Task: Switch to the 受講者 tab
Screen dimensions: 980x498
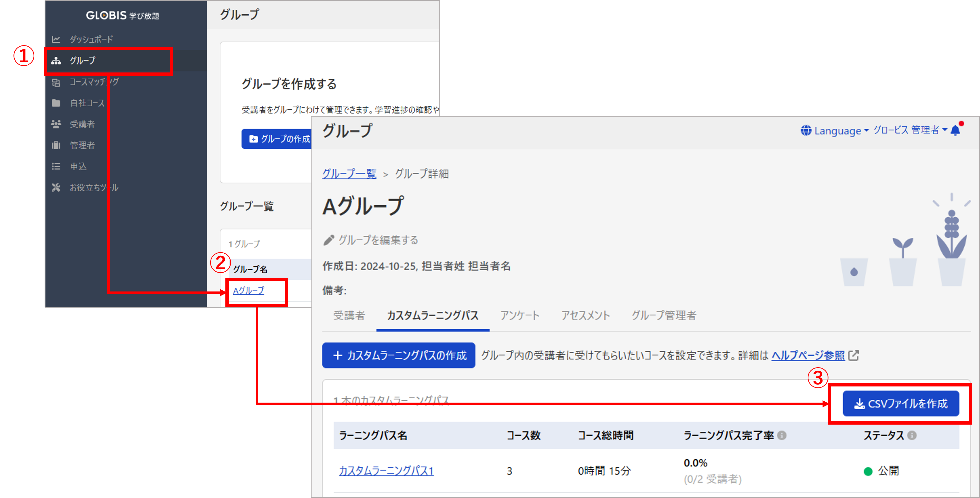Action: [x=349, y=315]
